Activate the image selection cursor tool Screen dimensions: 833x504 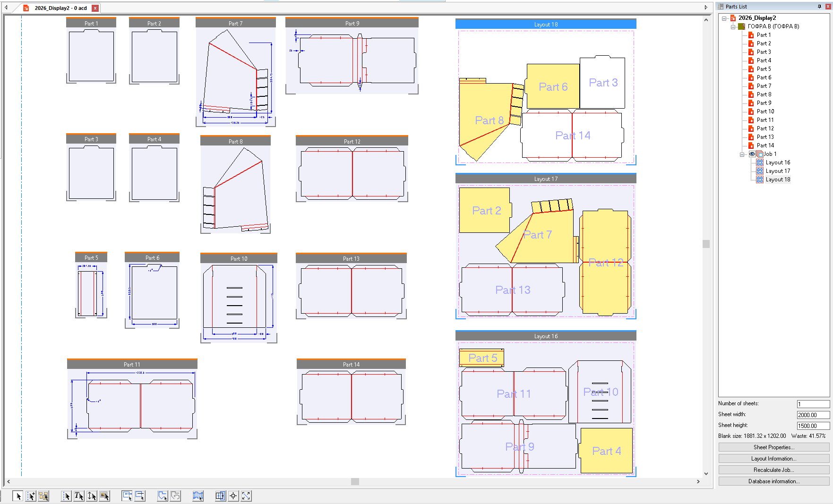point(104,496)
